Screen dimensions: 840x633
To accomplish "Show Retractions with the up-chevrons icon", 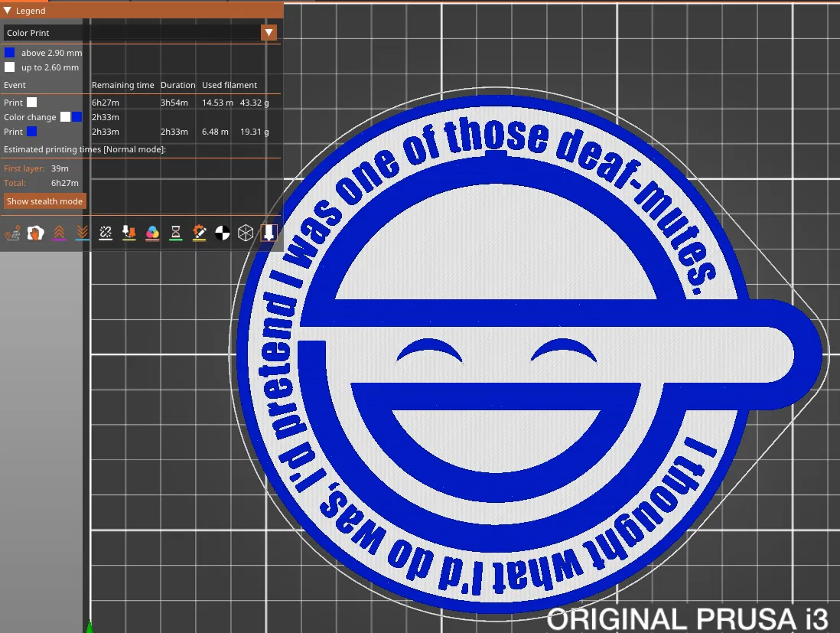I will click(59, 233).
